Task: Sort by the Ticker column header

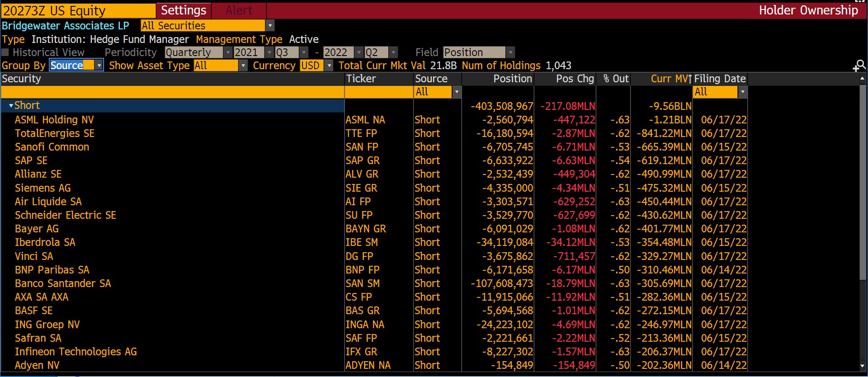Action: [x=379, y=79]
